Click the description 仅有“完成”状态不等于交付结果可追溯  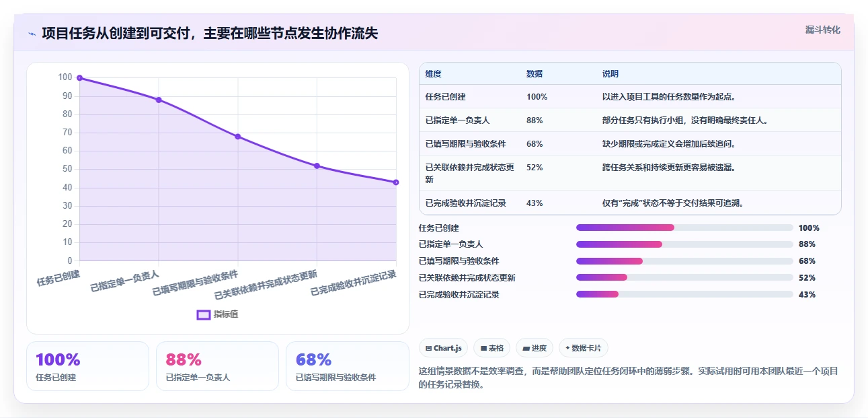pos(674,203)
